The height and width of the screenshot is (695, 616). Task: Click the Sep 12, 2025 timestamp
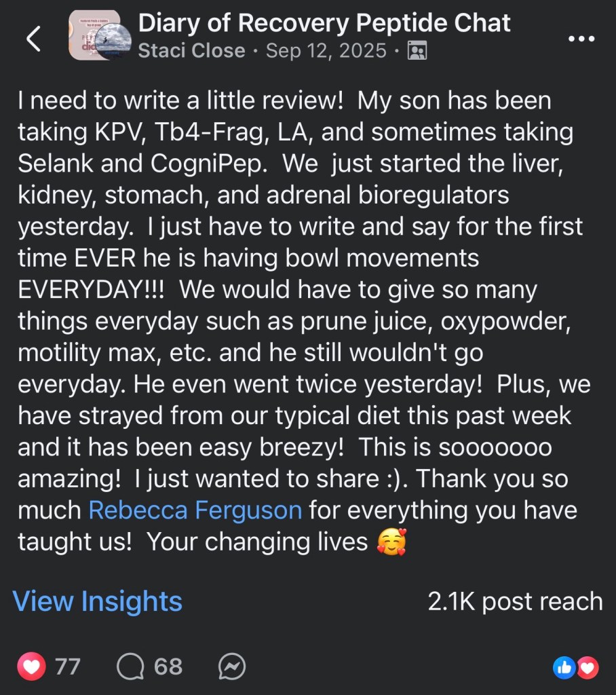pyautogui.click(x=326, y=51)
